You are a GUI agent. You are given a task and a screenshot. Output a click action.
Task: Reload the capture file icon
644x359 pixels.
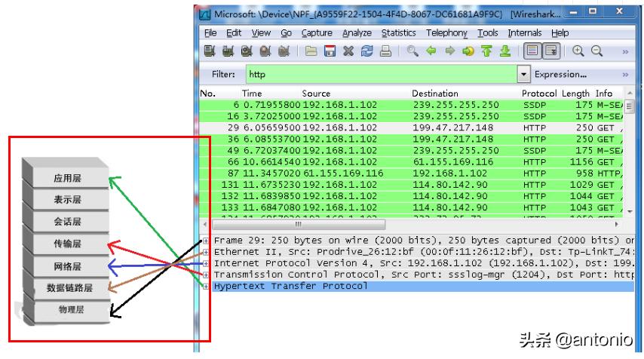[366, 51]
